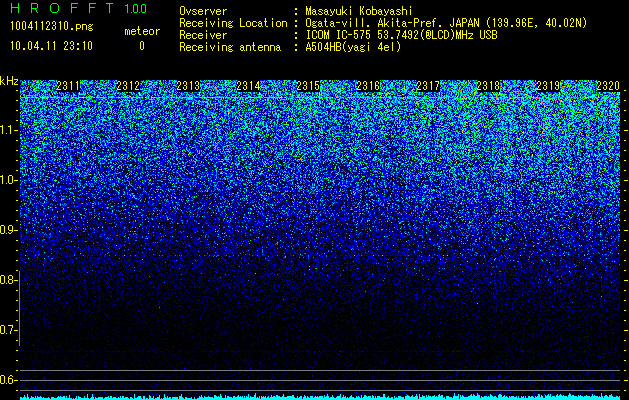Click the 2311 time marker
This screenshot has height=400, width=629.
pyautogui.click(x=68, y=86)
